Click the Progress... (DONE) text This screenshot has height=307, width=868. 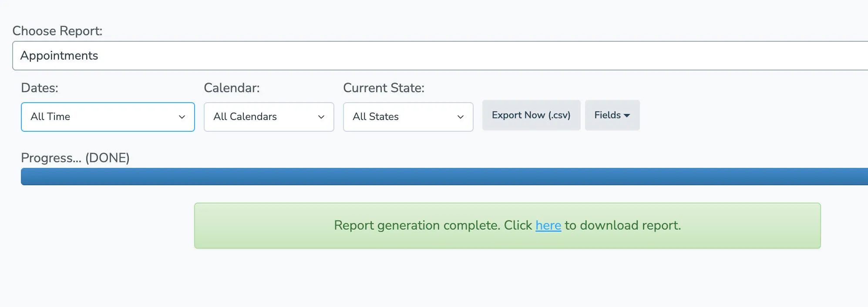[75, 158]
